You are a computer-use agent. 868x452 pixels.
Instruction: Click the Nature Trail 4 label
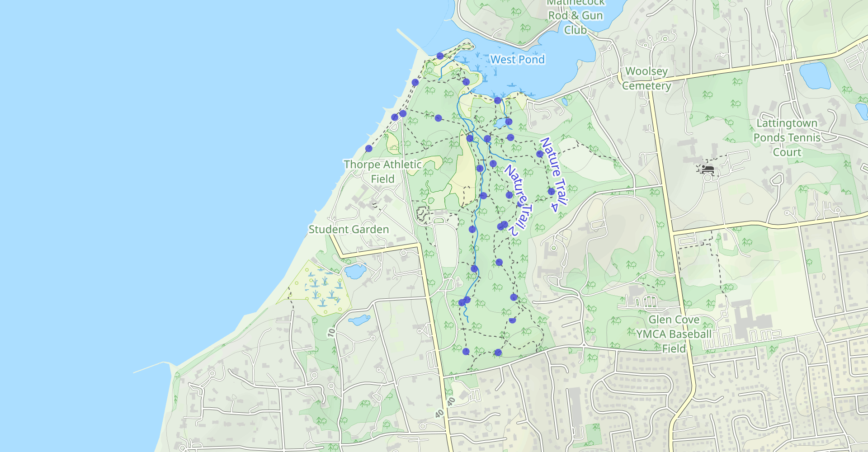553,174
